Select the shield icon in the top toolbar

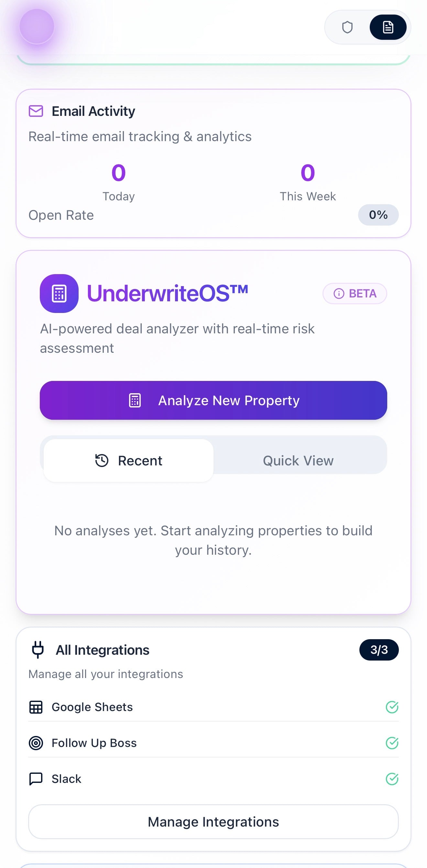(x=347, y=27)
